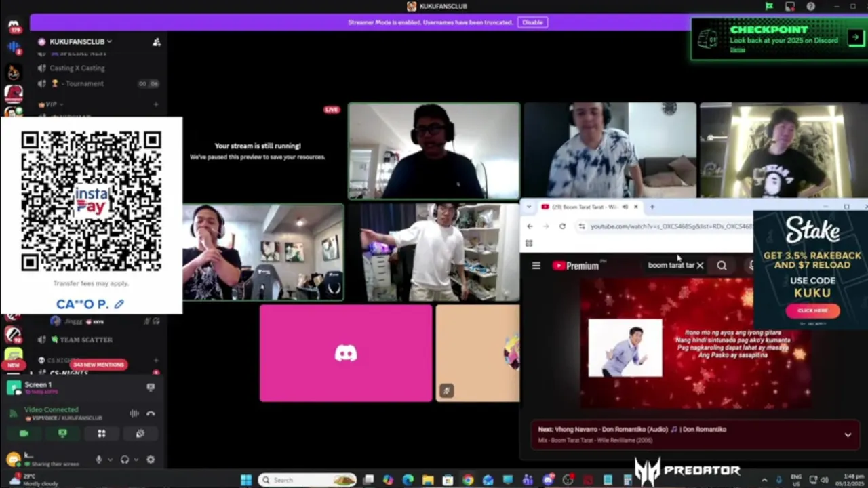Deafen audio with the headphones icon
Viewport: 868px width, 488px height.
125,460
